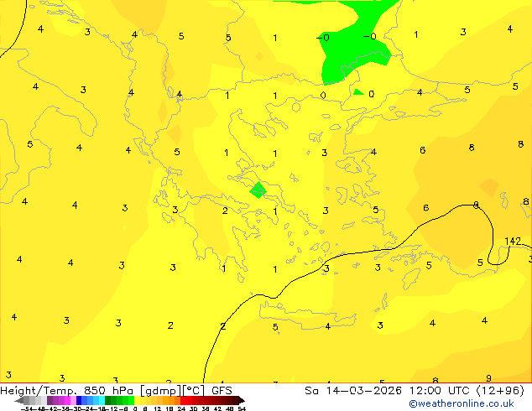Screen dimensions: 532x411
Task: Click the legend scale label 30
Action: [193, 408]
